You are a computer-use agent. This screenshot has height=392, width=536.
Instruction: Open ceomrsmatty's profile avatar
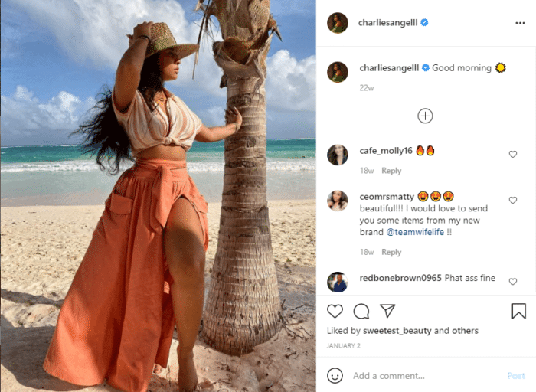(338, 201)
